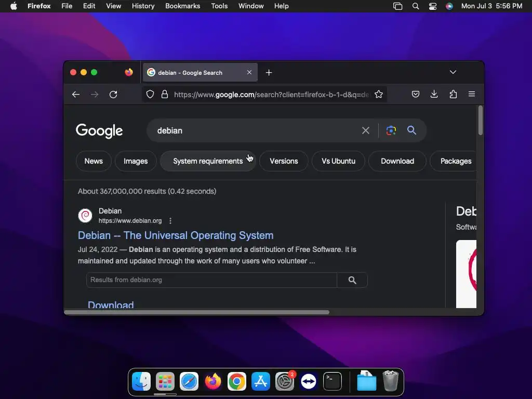Launch Safari from the Dock
This screenshot has height=399, width=532.
[189, 381]
